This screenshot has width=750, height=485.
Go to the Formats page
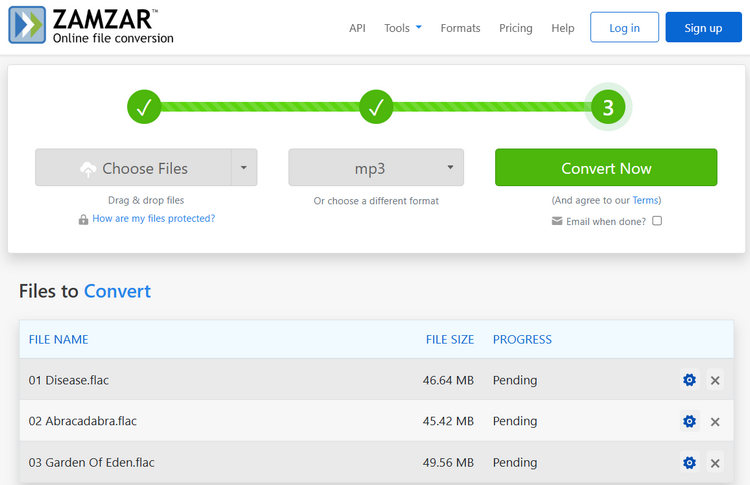(x=460, y=28)
